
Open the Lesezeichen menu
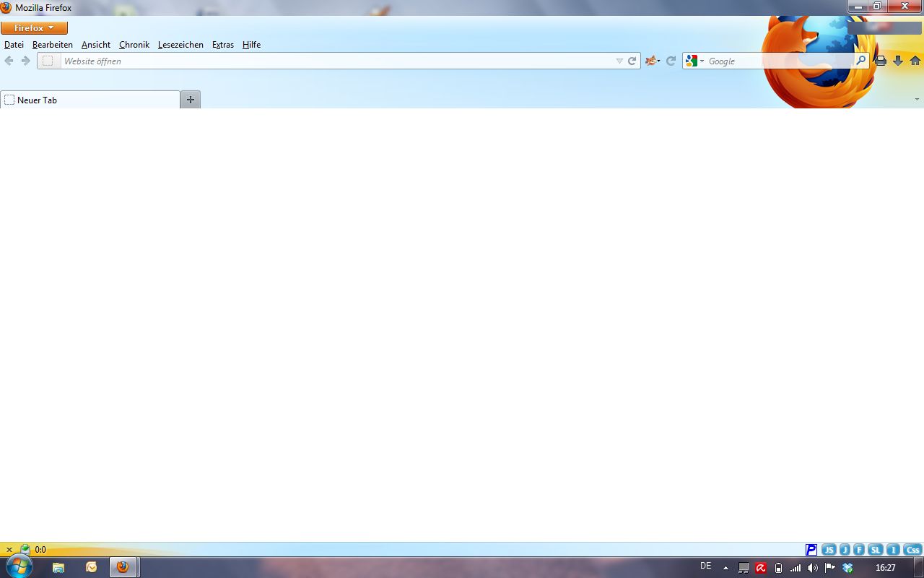[180, 45]
